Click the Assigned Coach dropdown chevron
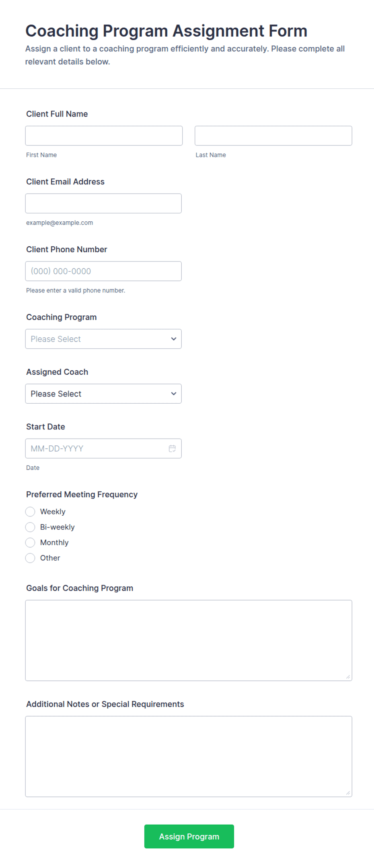Viewport: 374px width, 868px height. tap(174, 394)
